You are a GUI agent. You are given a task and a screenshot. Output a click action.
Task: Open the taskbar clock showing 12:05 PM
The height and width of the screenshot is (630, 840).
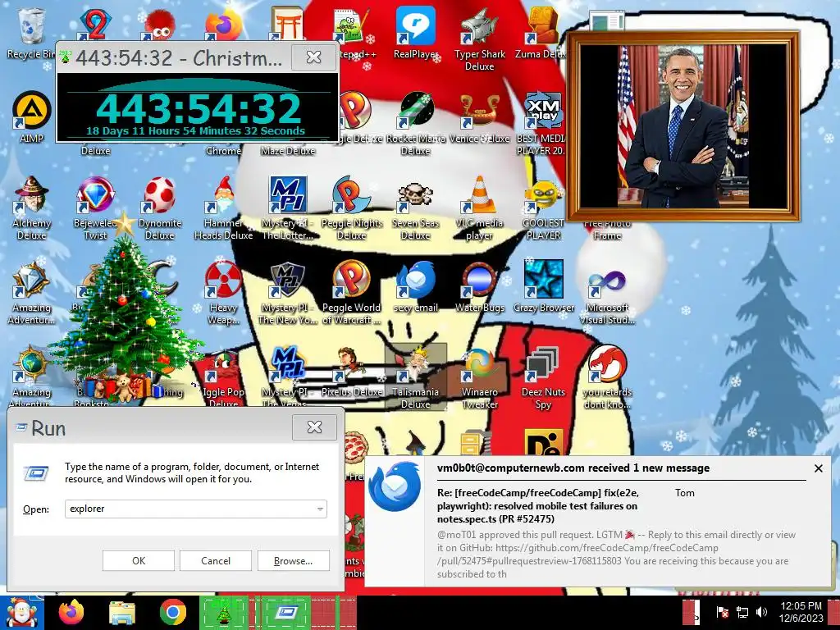point(801,612)
